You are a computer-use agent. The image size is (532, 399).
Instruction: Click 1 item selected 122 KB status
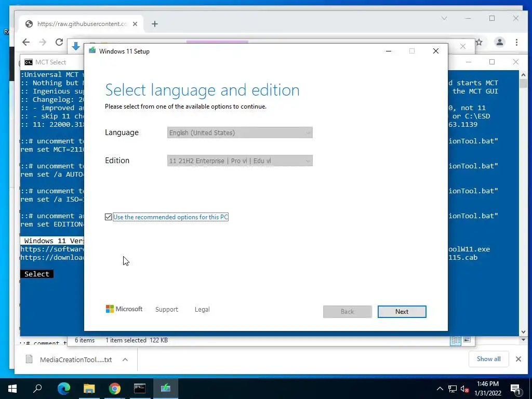pyautogui.click(x=137, y=340)
